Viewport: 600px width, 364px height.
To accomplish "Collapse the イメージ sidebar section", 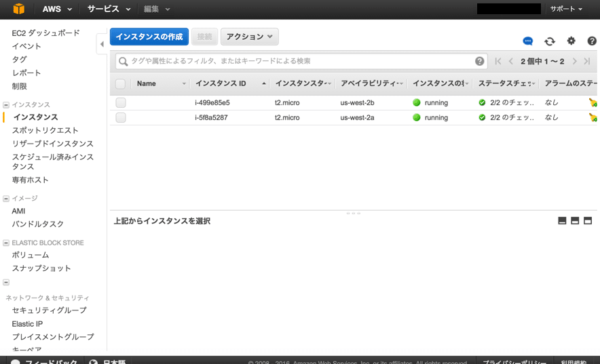I will [6, 198].
